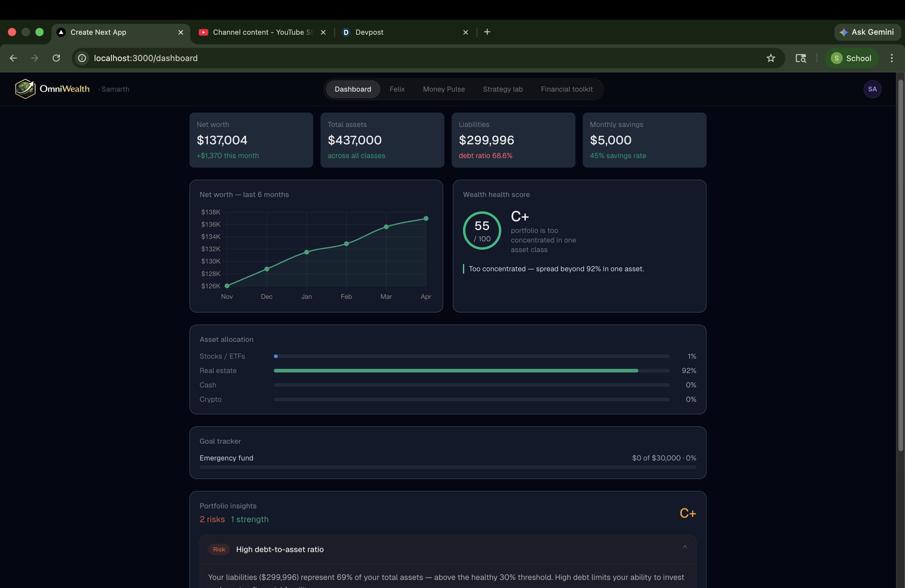The image size is (905, 588).
Task: Reload the page with refresh icon
Action: coord(56,58)
